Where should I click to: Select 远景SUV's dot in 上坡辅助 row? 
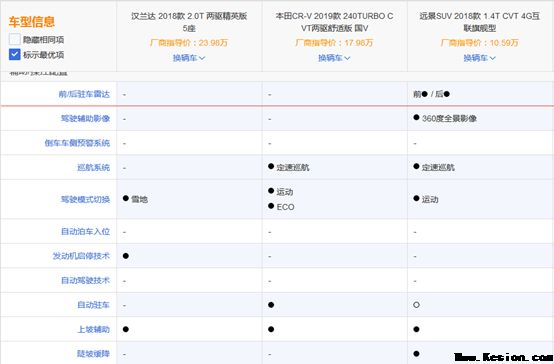(x=416, y=329)
